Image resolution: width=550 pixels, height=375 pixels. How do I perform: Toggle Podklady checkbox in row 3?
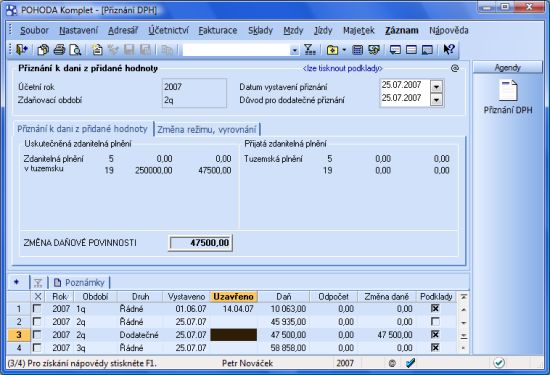[x=435, y=334]
